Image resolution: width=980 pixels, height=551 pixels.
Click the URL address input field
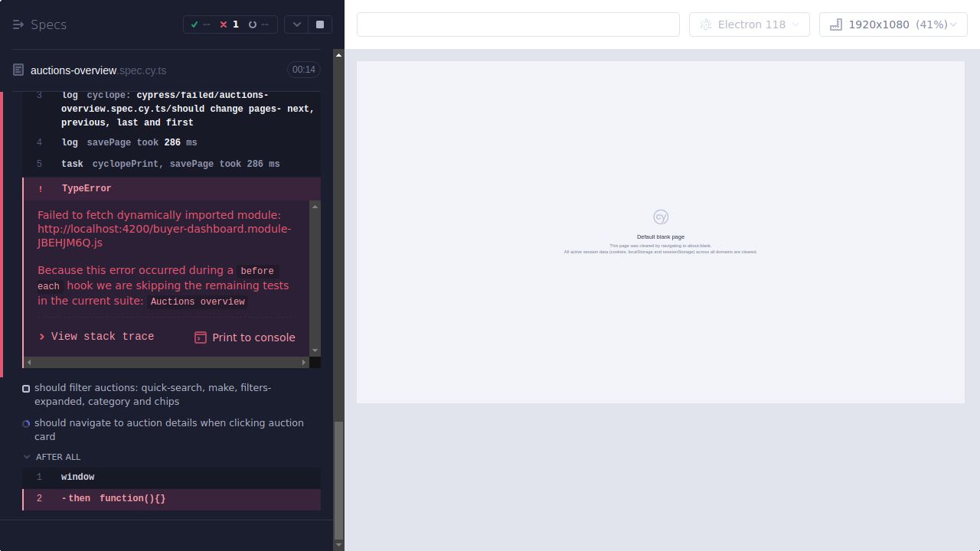[518, 24]
